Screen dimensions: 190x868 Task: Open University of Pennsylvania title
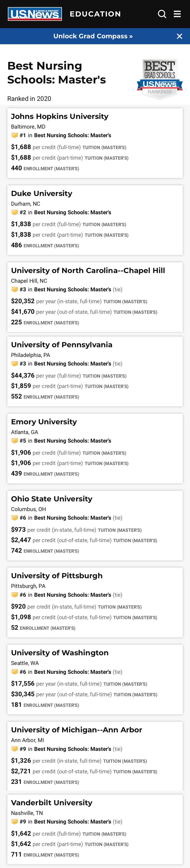[62, 345]
